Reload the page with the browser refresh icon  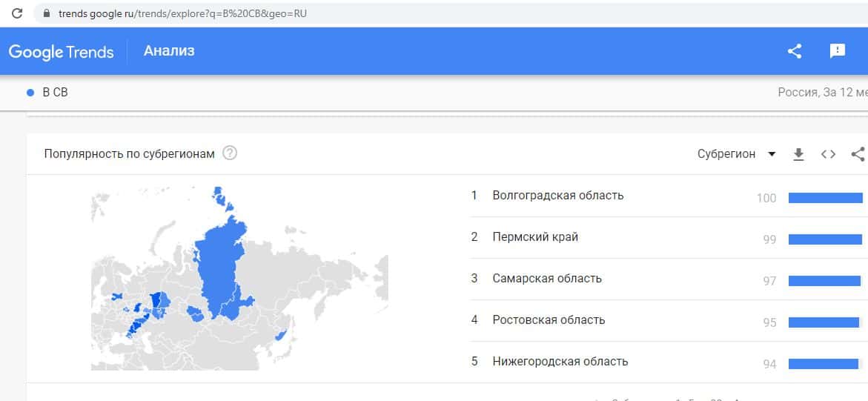pyautogui.click(x=18, y=13)
